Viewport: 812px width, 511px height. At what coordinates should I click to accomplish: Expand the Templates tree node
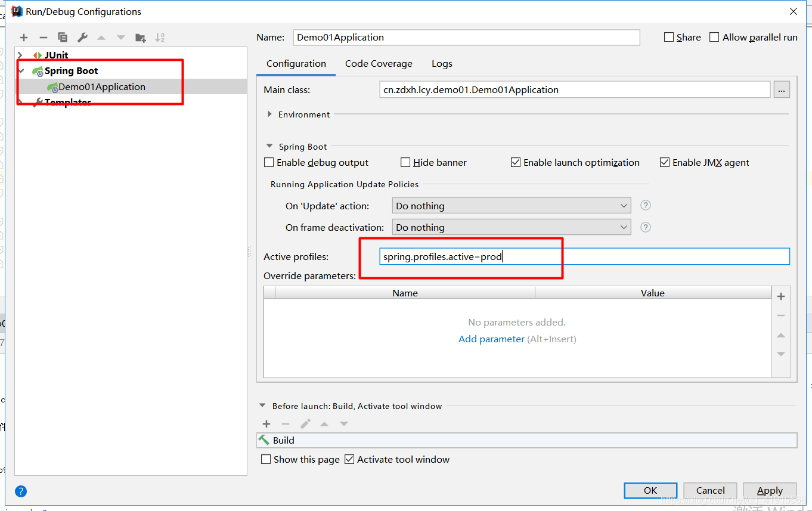[x=21, y=102]
